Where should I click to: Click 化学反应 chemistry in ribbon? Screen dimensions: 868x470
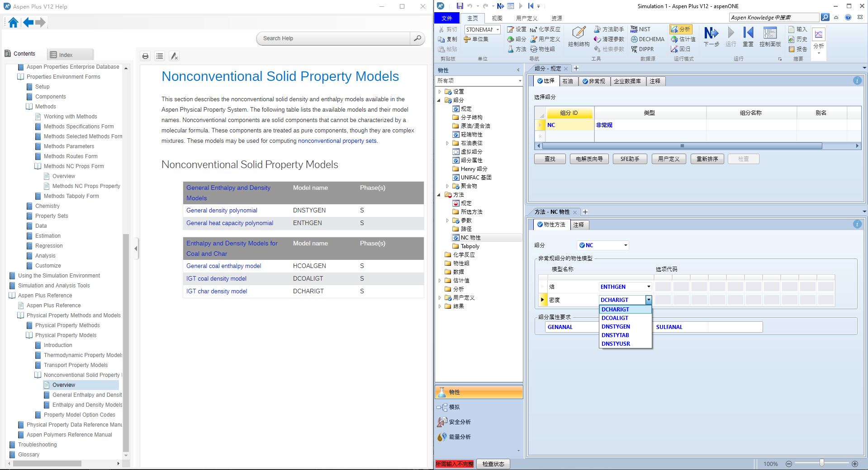545,29
